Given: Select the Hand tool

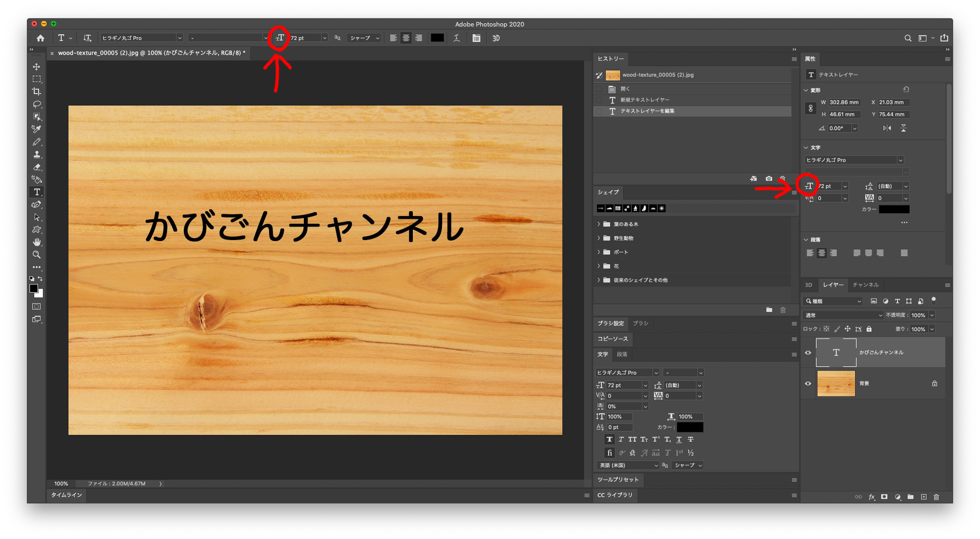Looking at the screenshot, I should click(x=36, y=242).
